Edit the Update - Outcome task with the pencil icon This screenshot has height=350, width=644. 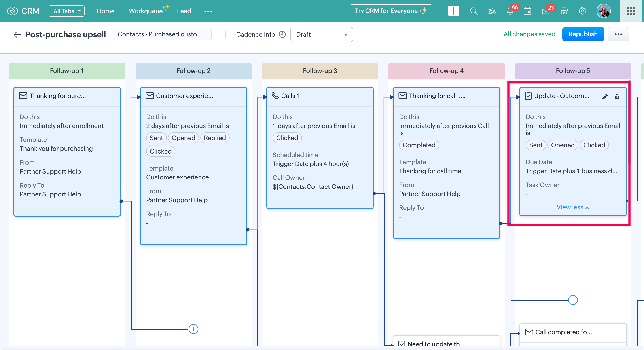point(604,96)
